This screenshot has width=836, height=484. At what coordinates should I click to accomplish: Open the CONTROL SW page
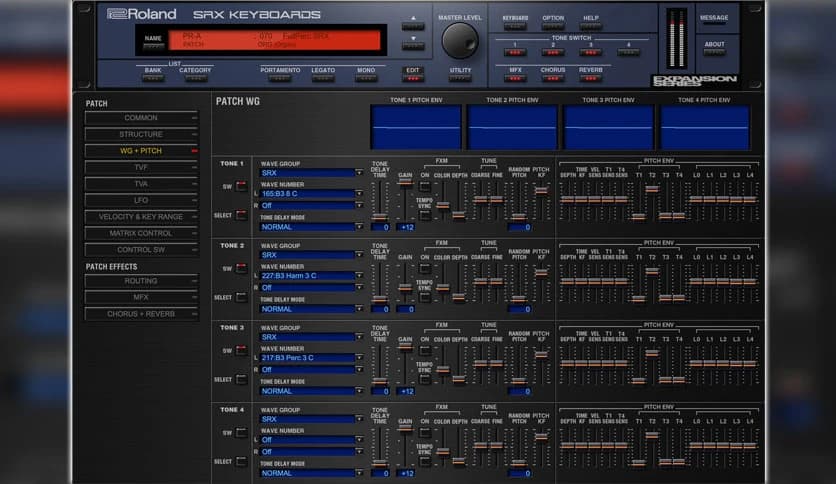pos(141,250)
